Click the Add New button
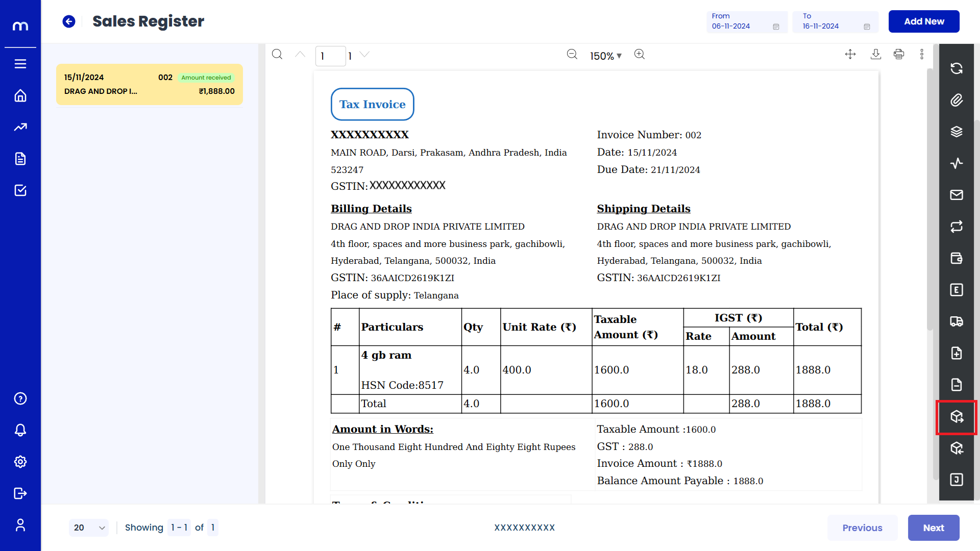The width and height of the screenshot is (980, 551). tap(923, 21)
